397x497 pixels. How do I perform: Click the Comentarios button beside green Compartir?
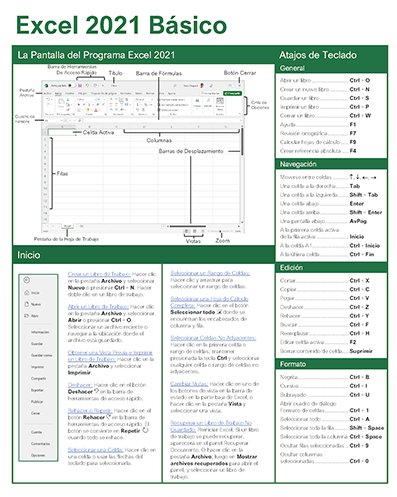pyautogui.click(x=211, y=93)
